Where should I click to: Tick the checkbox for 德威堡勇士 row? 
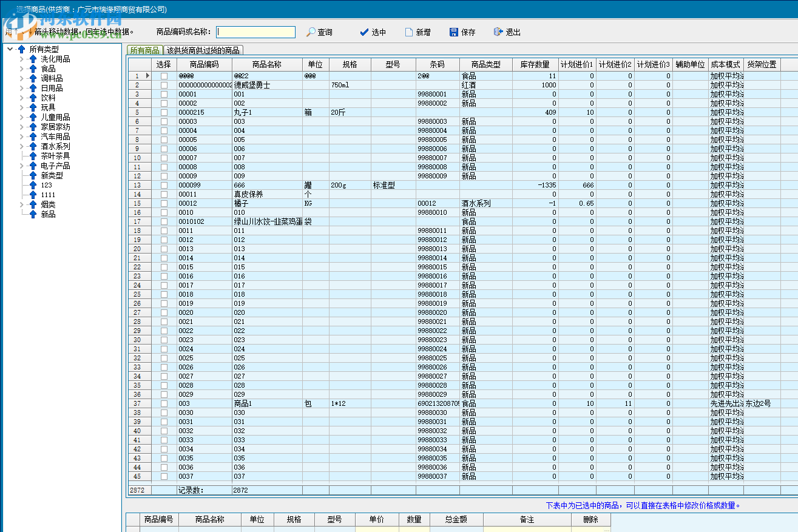(164, 86)
